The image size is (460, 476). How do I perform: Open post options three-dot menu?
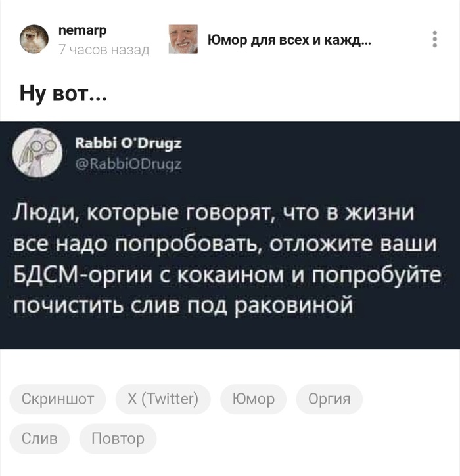click(435, 39)
